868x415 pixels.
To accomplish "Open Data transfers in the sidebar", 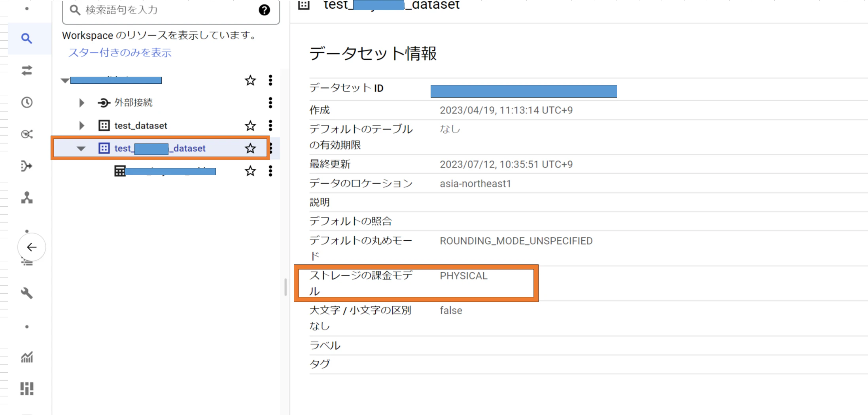I will tap(26, 71).
